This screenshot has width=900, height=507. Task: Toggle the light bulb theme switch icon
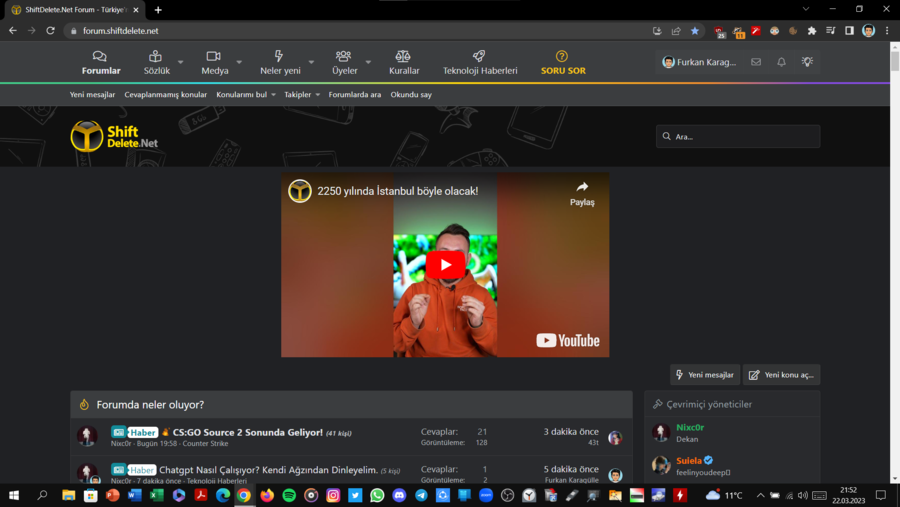[807, 61]
